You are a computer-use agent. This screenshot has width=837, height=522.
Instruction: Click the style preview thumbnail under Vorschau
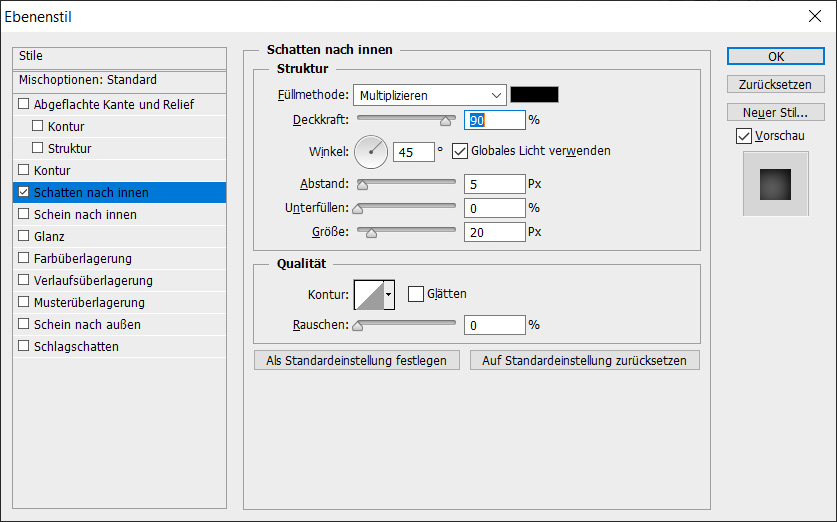click(x=774, y=184)
